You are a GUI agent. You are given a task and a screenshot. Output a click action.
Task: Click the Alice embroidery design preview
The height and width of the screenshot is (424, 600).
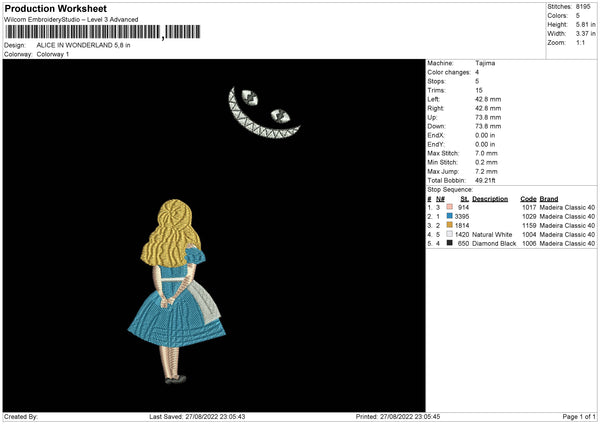coord(177,292)
